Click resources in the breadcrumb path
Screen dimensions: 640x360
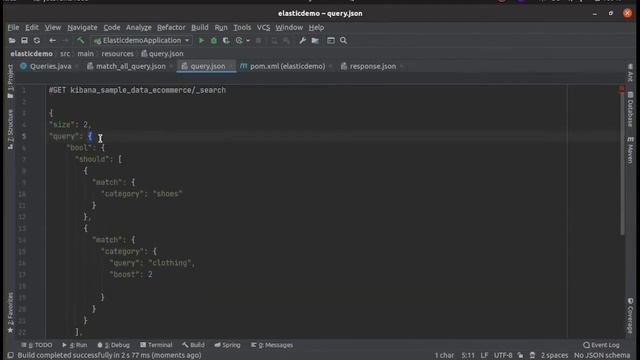click(118, 53)
